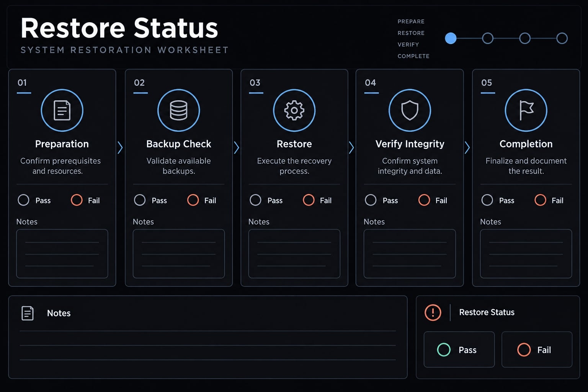Click the step number 03

click(255, 83)
